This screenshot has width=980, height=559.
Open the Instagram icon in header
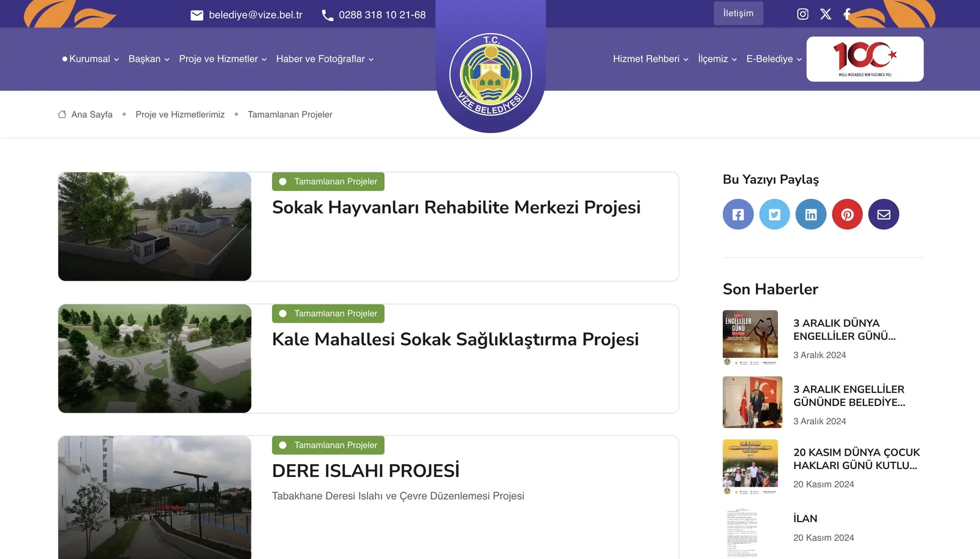802,14
